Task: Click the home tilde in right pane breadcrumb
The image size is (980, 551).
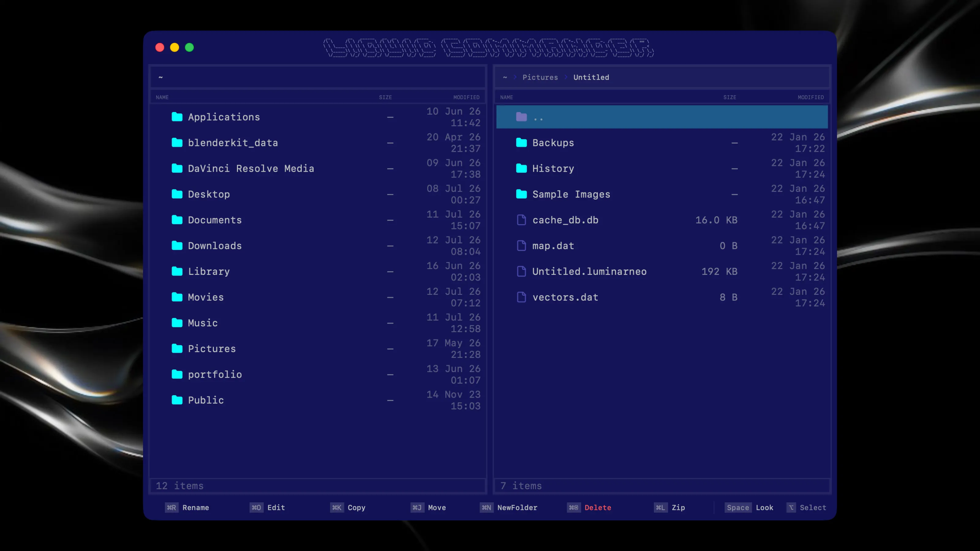Action: pyautogui.click(x=505, y=77)
